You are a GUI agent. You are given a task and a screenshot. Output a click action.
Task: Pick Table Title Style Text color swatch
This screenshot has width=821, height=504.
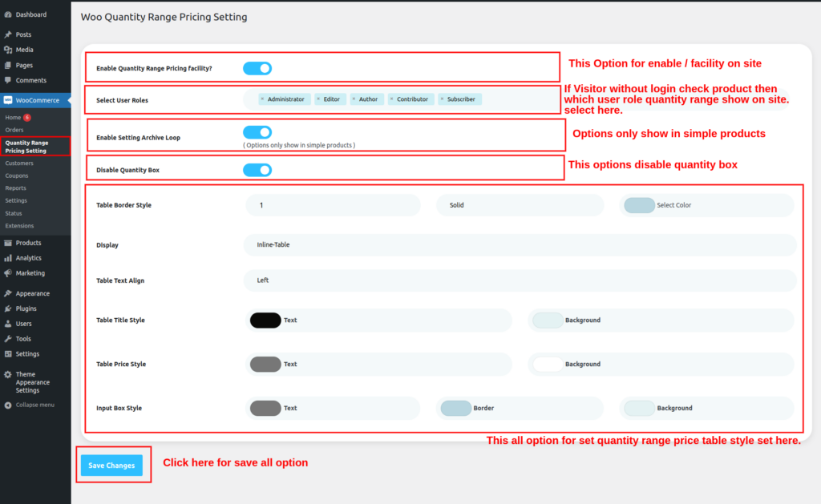(265, 321)
